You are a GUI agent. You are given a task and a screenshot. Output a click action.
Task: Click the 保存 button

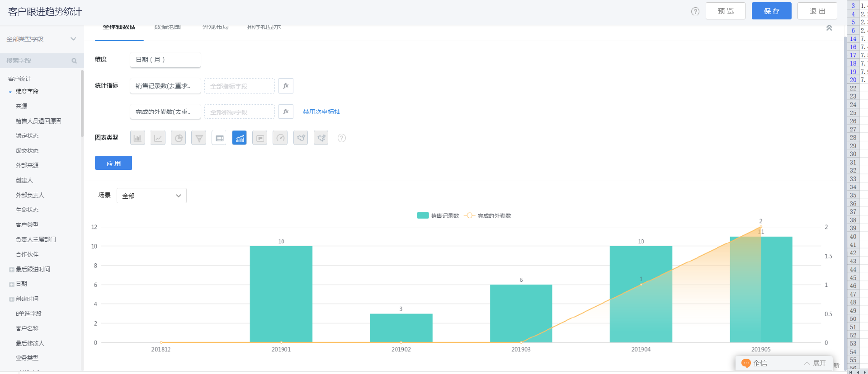[x=772, y=11]
